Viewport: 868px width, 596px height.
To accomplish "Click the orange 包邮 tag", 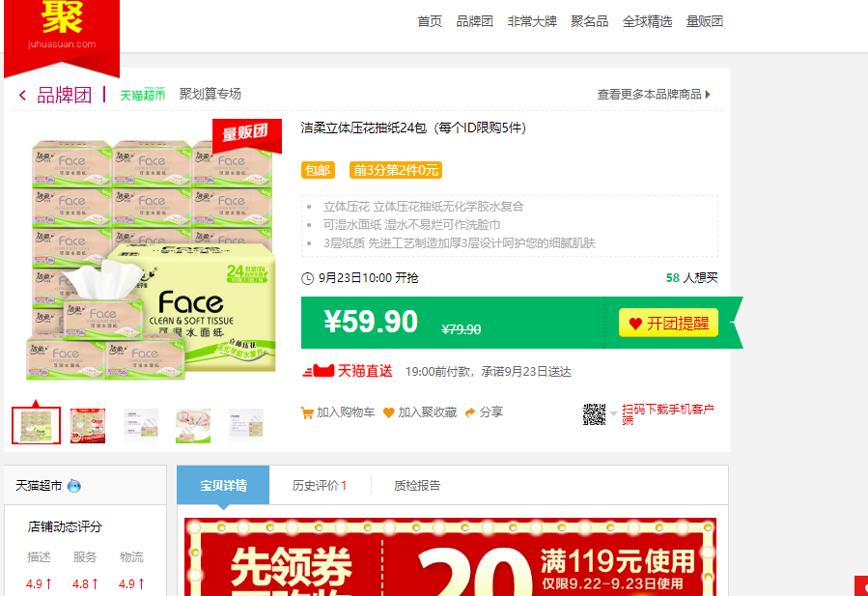I will [318, 170].
